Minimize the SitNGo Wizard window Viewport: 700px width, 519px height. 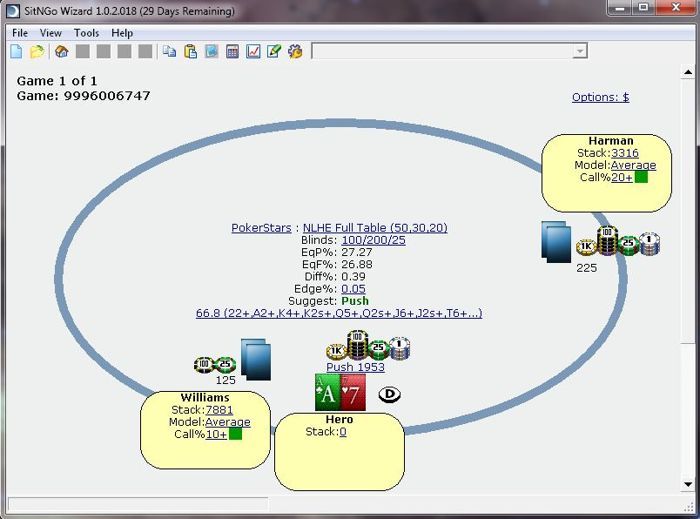point(620,8)
